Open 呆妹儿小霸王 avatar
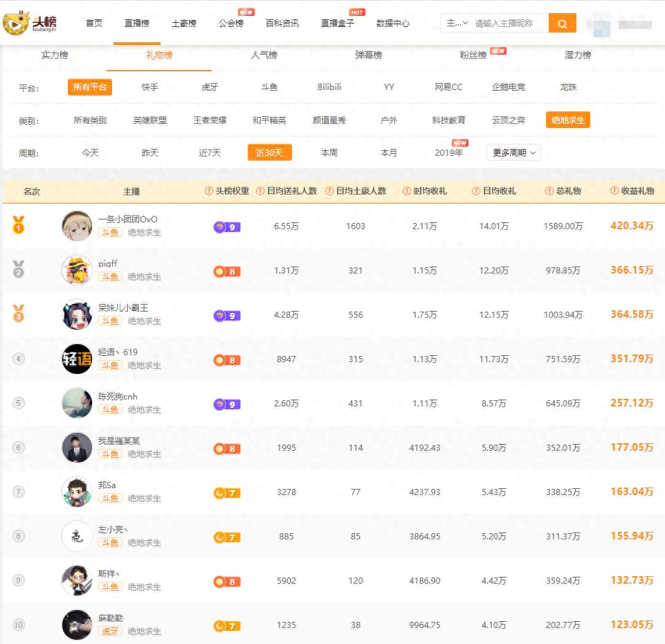The height and width of the screenshot is (644, 665). 77,314
